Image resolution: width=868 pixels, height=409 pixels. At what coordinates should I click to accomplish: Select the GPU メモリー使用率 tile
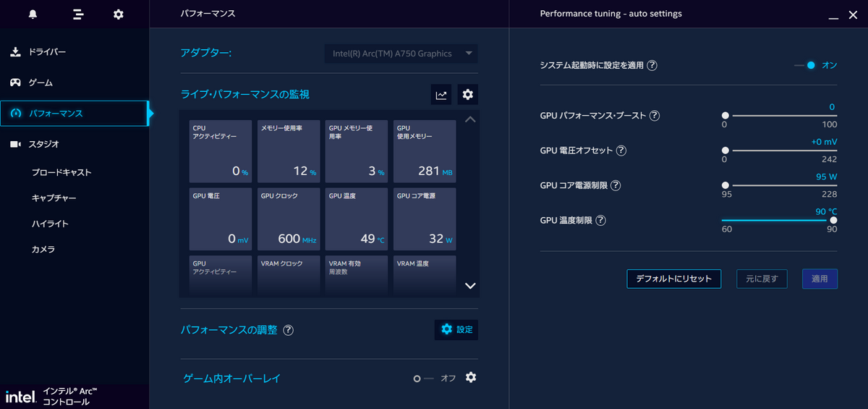[x=357, y=151]
